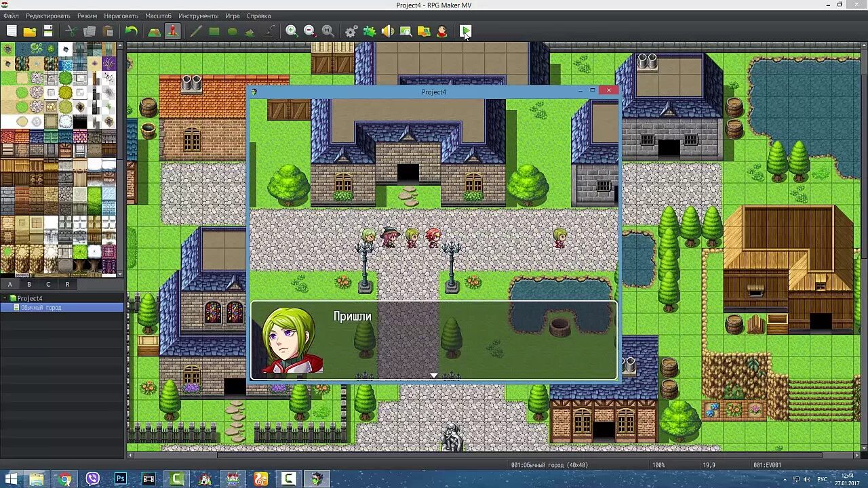Select the Flood Fill tool
Viewport: 868px width, 488px height.
(250, 30)
